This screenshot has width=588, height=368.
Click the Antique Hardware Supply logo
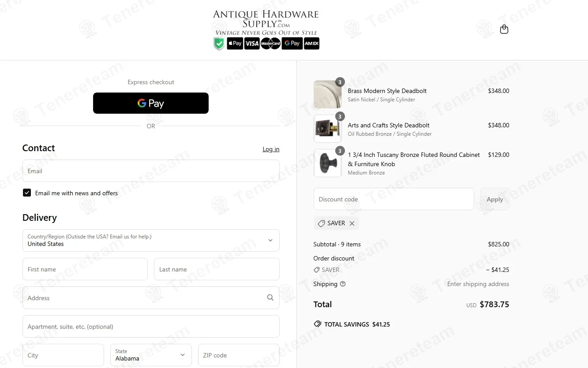(x=266, y=22)
